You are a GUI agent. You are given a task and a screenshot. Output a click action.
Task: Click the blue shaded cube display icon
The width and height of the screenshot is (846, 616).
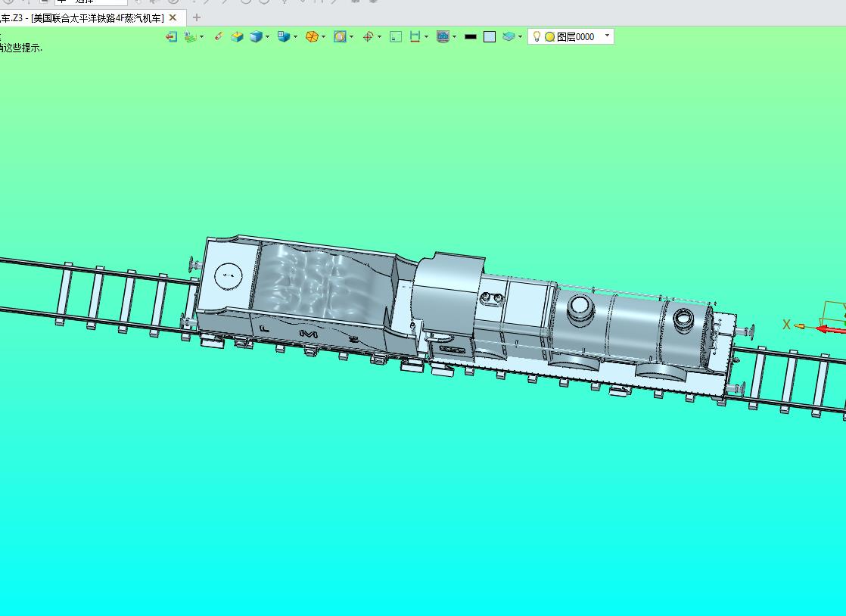coord(256,36)
